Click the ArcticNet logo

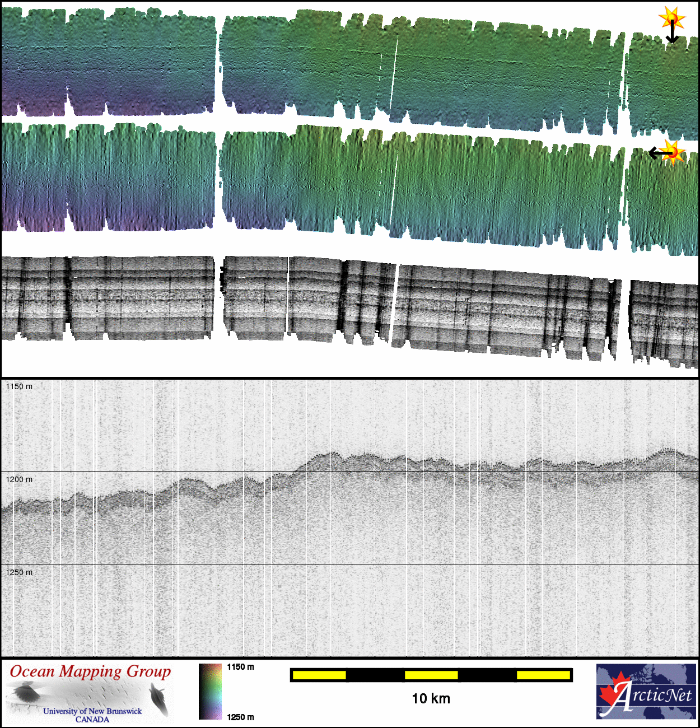[646, 691]
